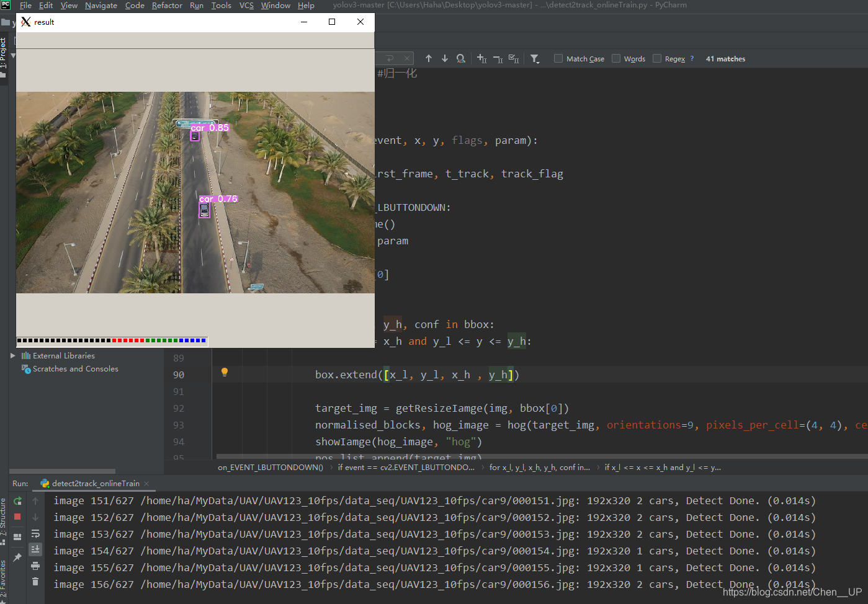Close the detect2track_onlineTrain run tab

pos(146,483)
